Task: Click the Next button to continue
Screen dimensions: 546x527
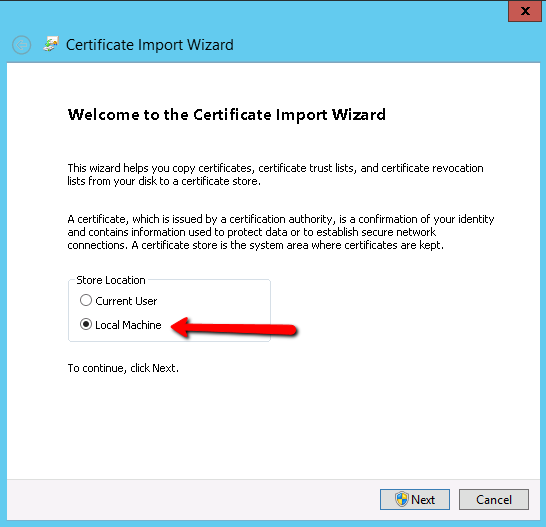Action: tap(414, 499)
